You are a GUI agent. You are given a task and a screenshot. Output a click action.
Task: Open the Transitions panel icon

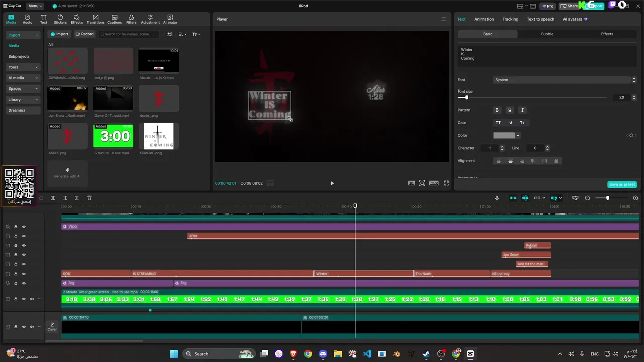(95, 19)
